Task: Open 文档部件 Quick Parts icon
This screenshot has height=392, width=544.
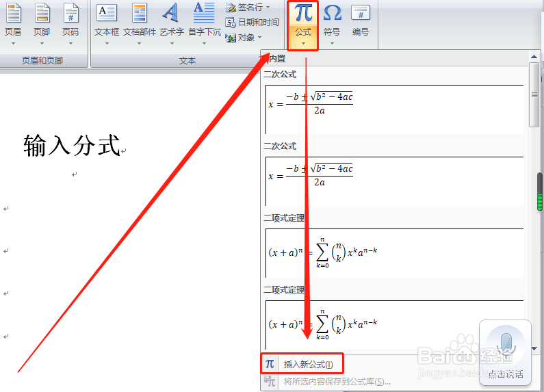Action: 140,13
